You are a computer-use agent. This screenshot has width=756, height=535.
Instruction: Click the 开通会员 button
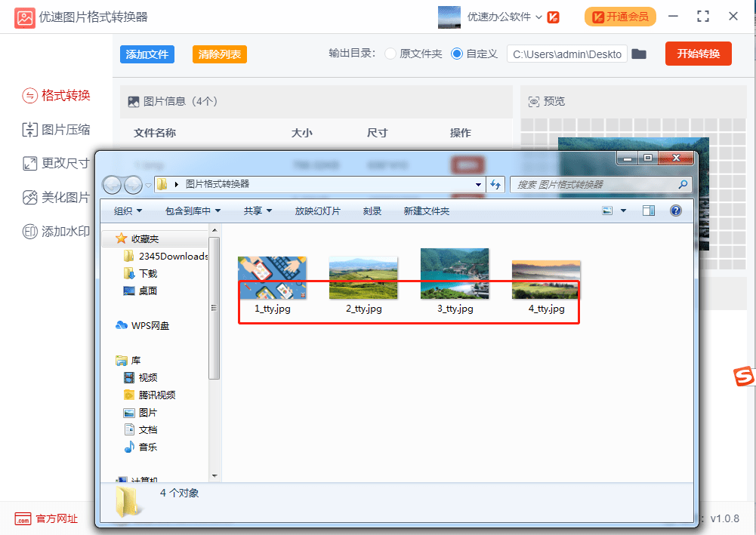620,17
